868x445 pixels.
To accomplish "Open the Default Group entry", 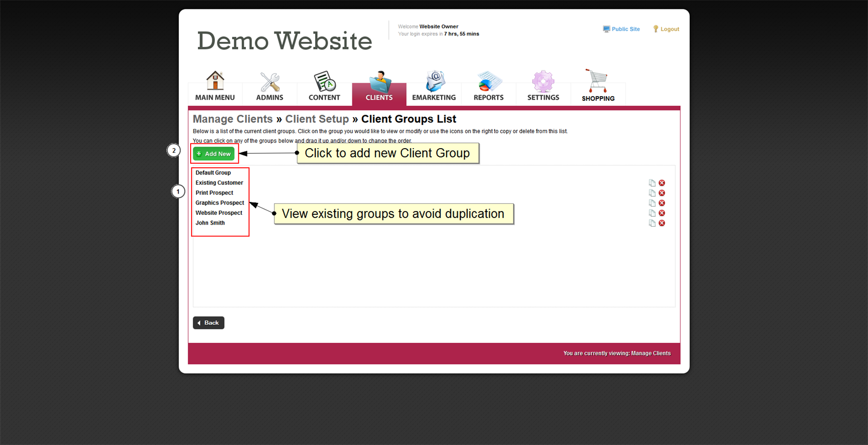I will 213,173.
